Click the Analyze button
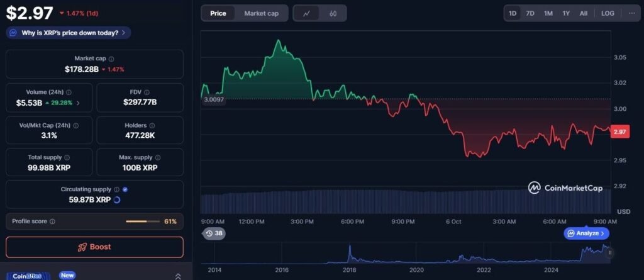 pyautogui.click(x=587, y=233)
